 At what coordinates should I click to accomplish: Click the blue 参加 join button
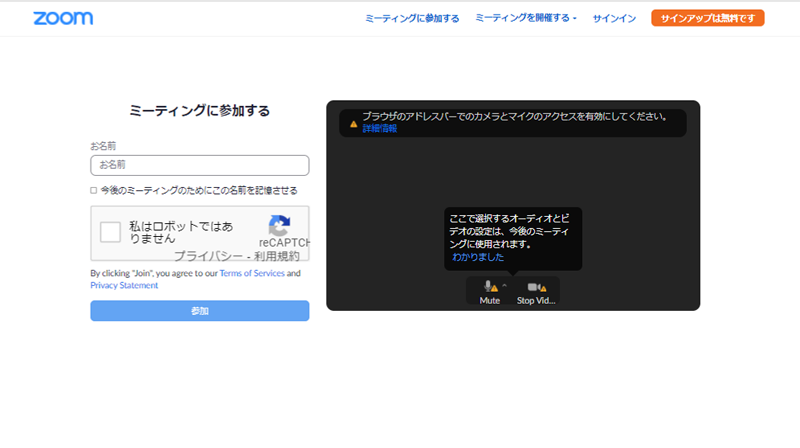(200, 311)
